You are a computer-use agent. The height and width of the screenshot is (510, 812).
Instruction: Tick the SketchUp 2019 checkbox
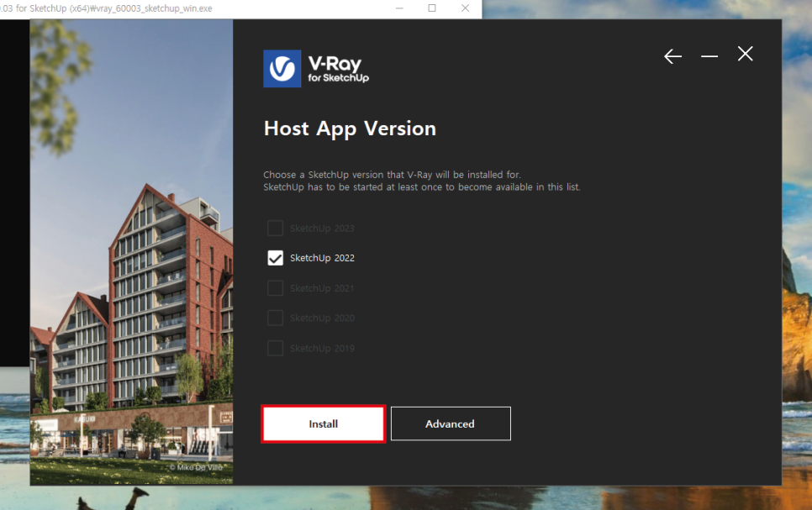tap(276, 348)
